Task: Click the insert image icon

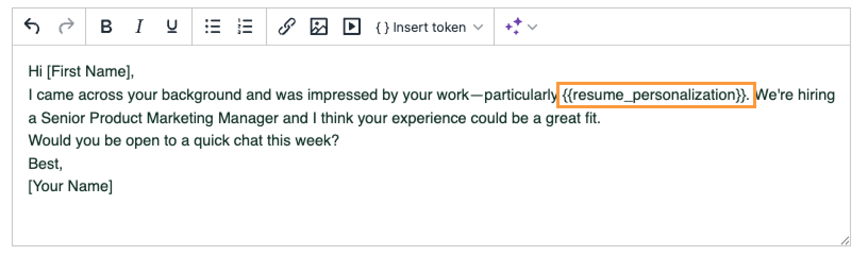Action: (x=319, y=27)
